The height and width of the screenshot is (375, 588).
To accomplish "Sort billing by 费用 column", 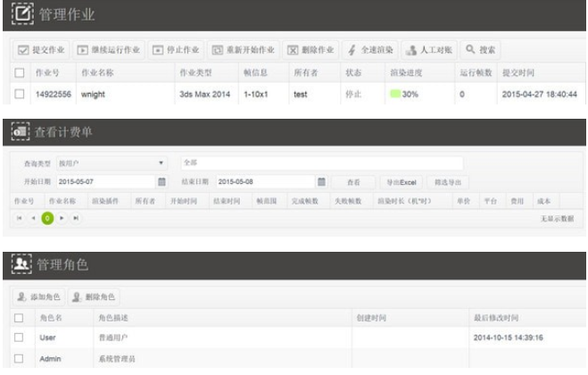I will (518, 201).
